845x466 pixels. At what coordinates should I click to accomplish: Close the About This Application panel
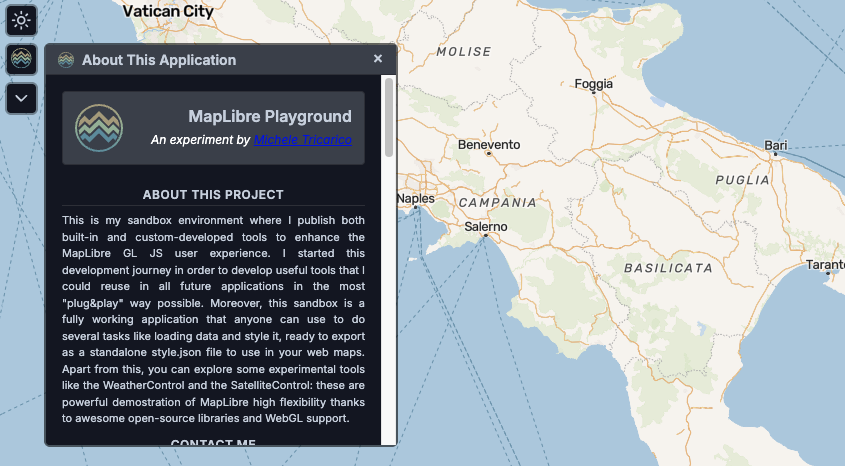[378, 59]
